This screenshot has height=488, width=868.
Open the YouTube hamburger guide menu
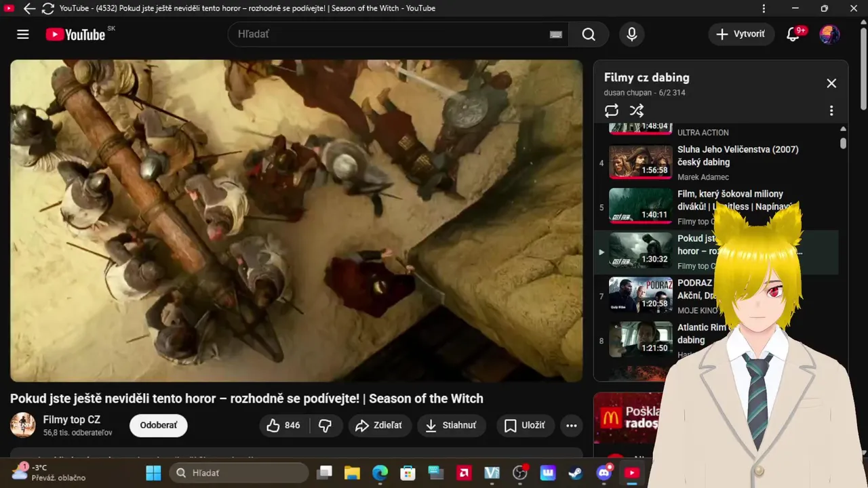(23, 34)
